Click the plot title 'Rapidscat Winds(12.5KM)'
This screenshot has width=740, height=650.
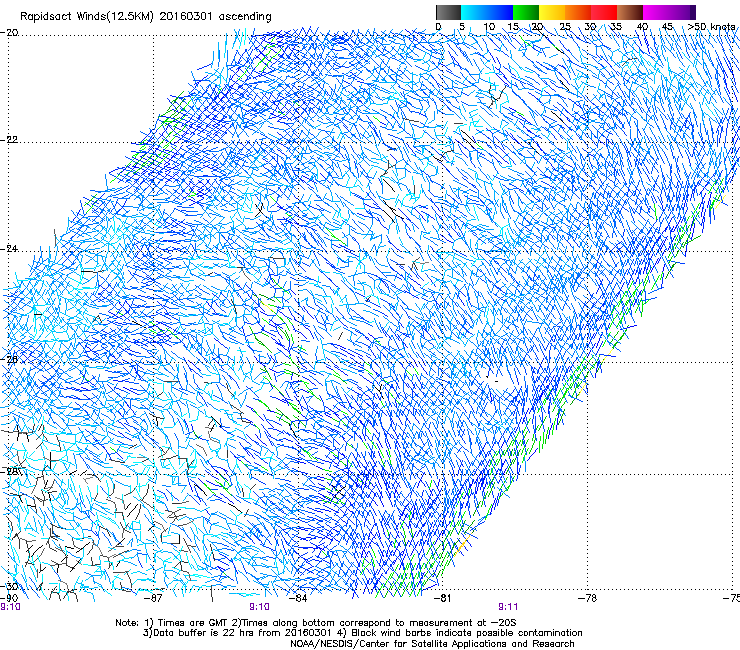(87, 17)
